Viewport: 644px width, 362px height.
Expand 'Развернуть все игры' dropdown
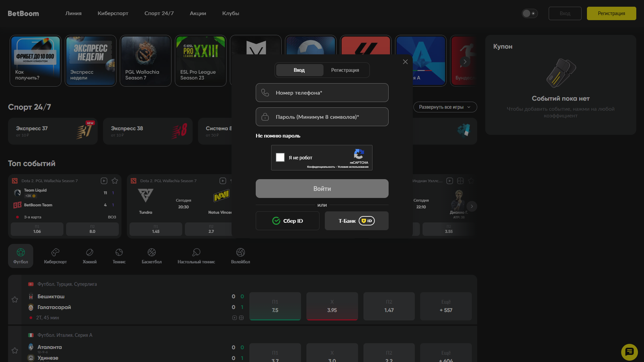(x=445, y=107)
